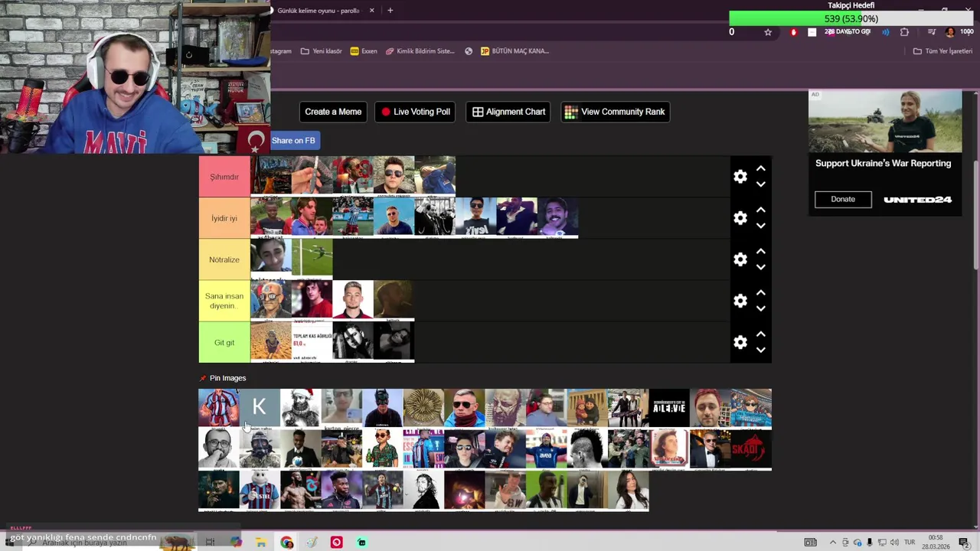Open the Chrome profile avatar
Viewport: 980px width, 551px height.
pos(950,32)
